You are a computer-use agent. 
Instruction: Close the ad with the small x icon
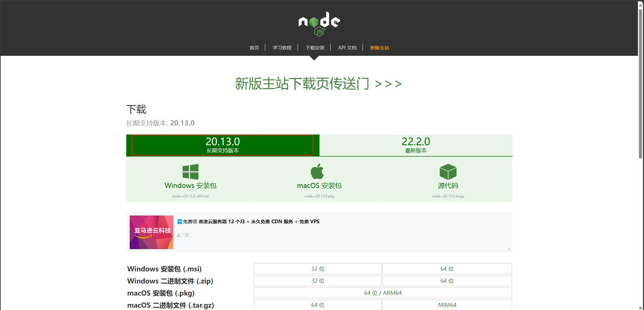tap(509, 249)
